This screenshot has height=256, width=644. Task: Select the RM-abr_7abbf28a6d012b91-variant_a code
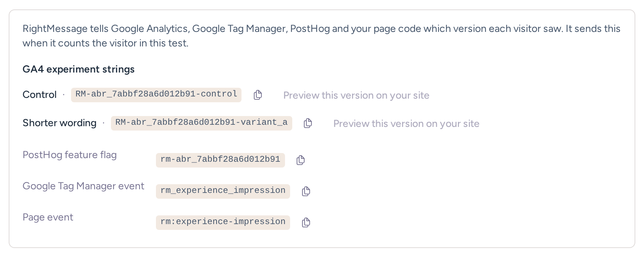tap(202, 123)
